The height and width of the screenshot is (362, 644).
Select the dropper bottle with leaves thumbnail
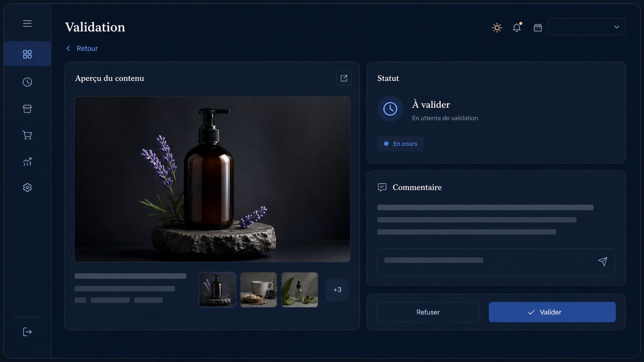click(x=299, y=290)
